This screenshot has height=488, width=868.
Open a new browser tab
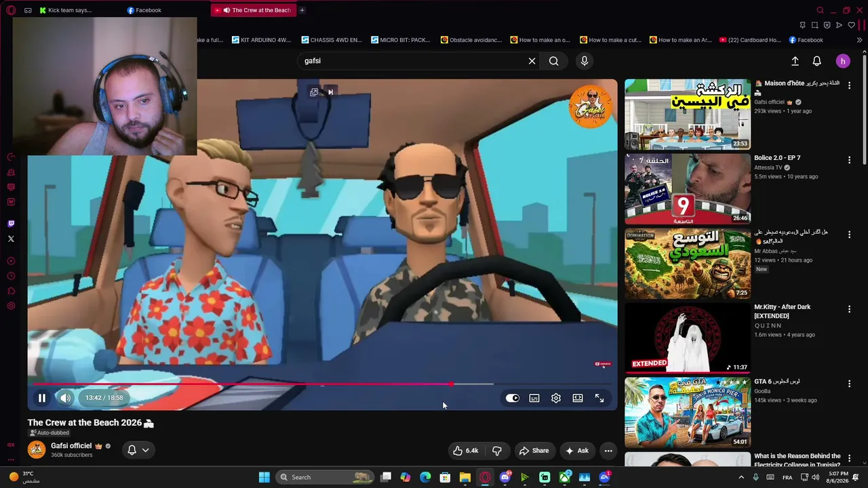[302, 10]
